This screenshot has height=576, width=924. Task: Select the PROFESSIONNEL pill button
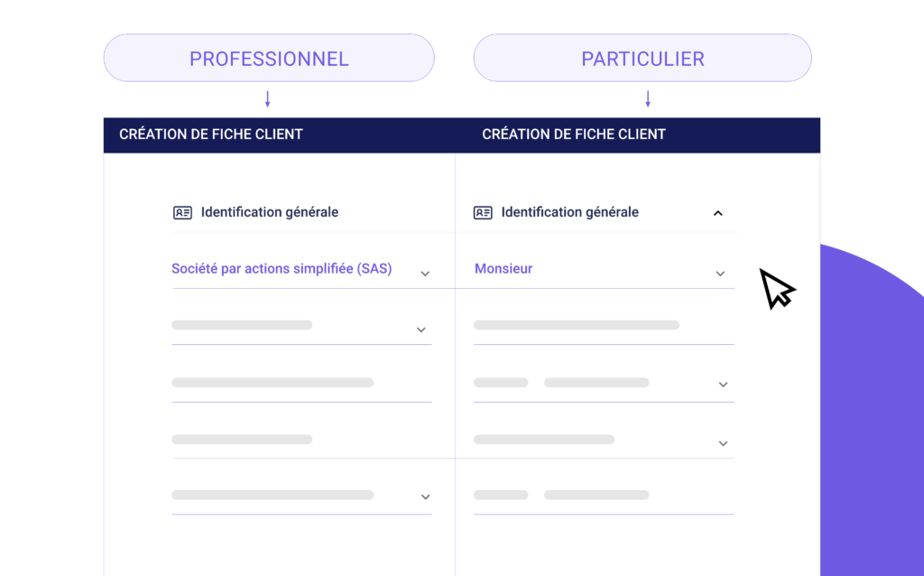pos(269,58)
